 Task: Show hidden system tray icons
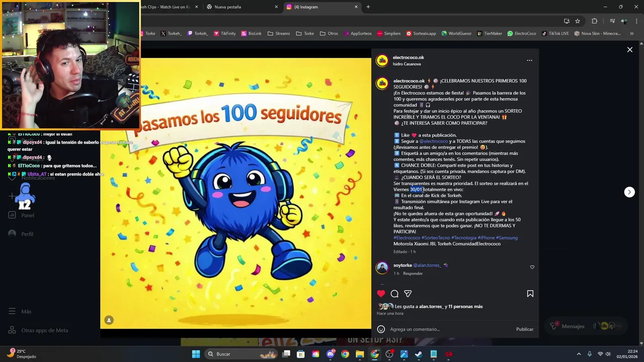point(579,354)
